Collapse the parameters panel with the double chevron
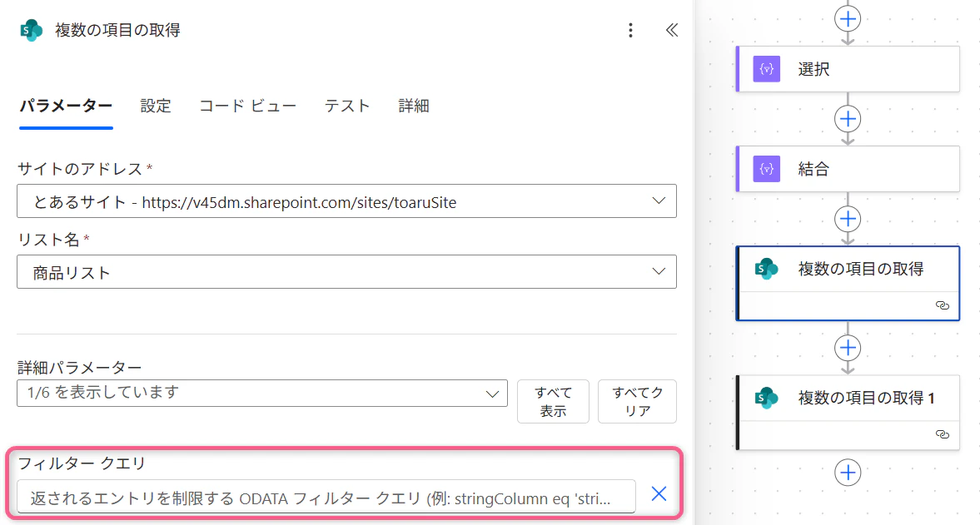The width and height of the screenshot is (980, 525). [671, 30]
